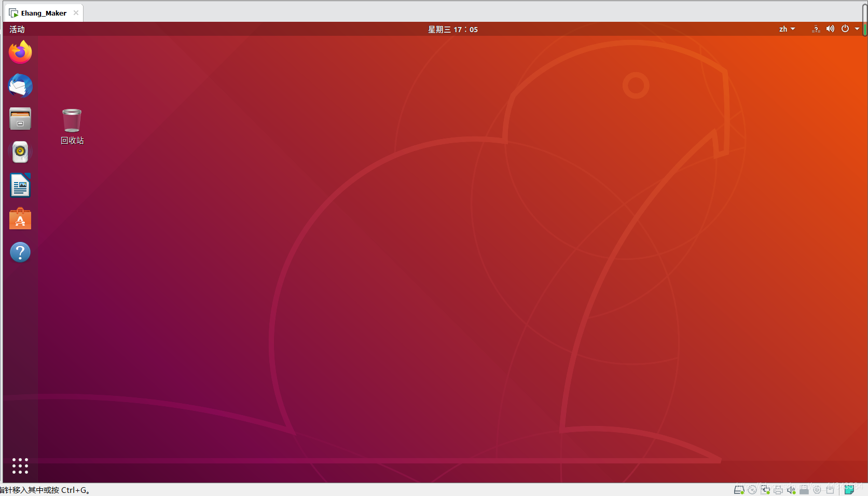Open Thunderbird mail from the dock

click(20, 86)
